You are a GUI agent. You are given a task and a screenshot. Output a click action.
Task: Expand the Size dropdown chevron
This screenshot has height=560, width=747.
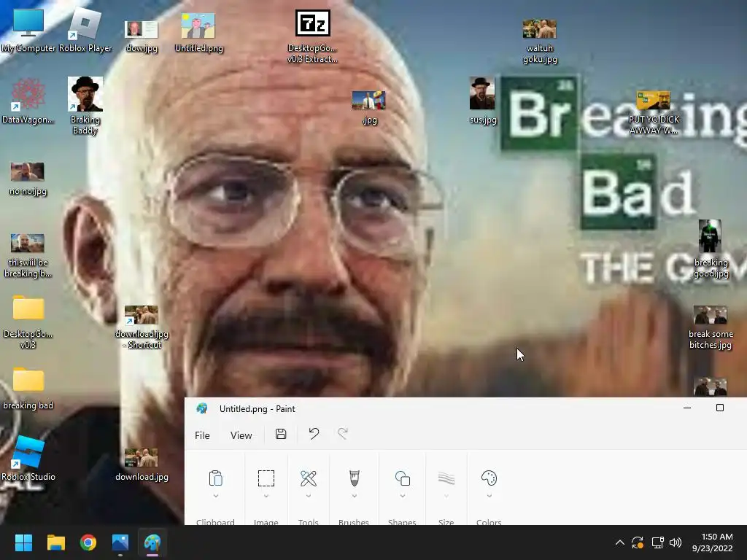pos(446,496)
